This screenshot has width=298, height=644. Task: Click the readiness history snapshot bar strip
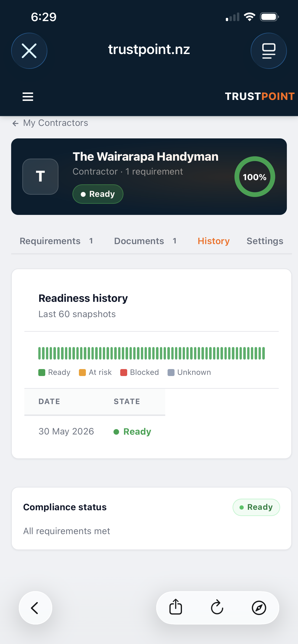(x=151, y=353)
